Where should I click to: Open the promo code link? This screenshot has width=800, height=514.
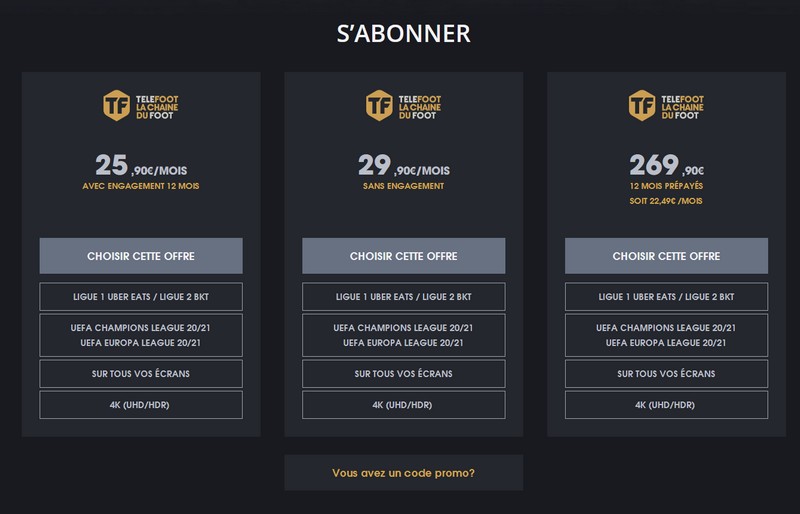[x=403, y=473]
